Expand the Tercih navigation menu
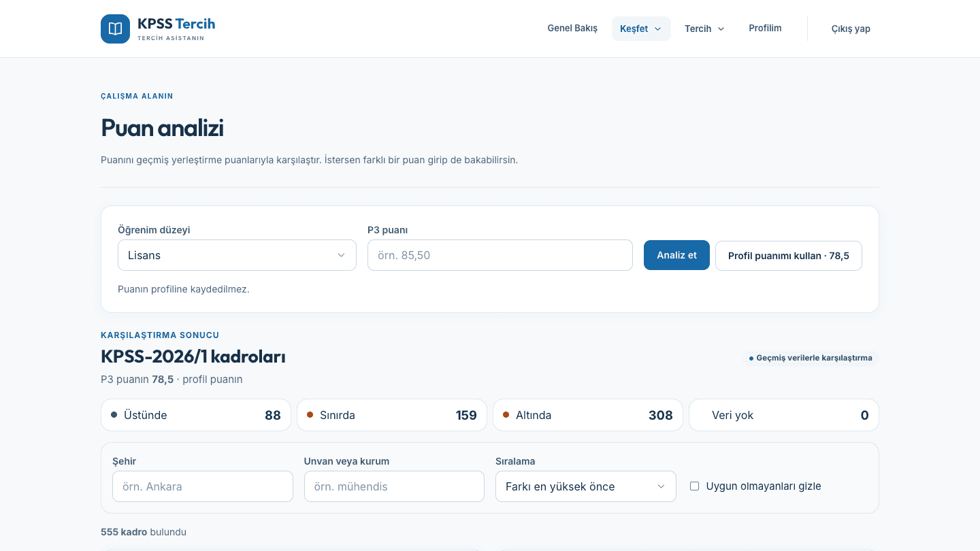Viewport: 980px width, 551px height. tap(704, 29)
